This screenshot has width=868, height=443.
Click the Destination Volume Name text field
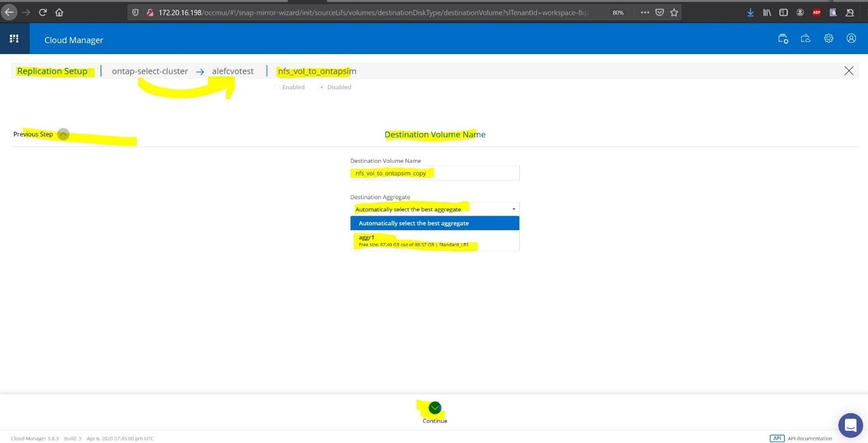click(435, 173)
